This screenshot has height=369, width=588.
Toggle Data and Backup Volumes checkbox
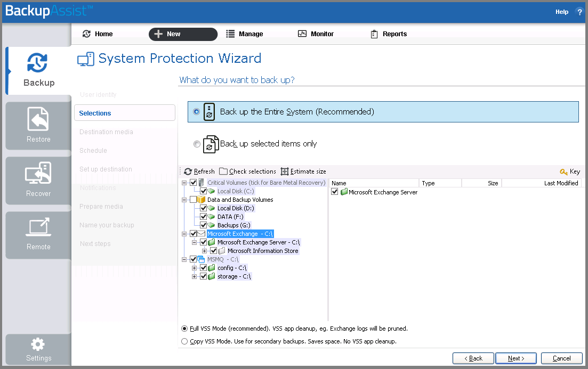point(194,200)
